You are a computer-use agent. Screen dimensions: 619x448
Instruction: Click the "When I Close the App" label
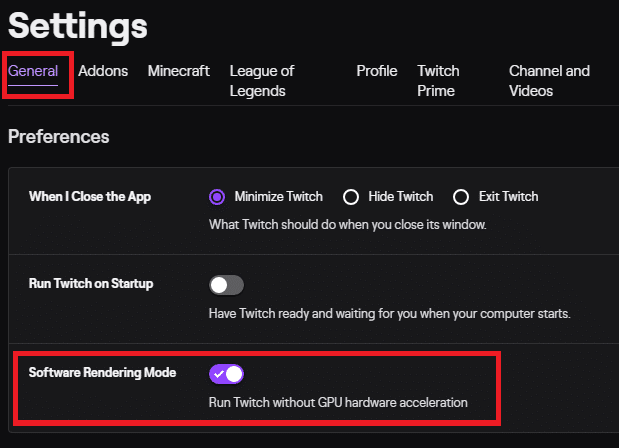[x=90, y=196]
